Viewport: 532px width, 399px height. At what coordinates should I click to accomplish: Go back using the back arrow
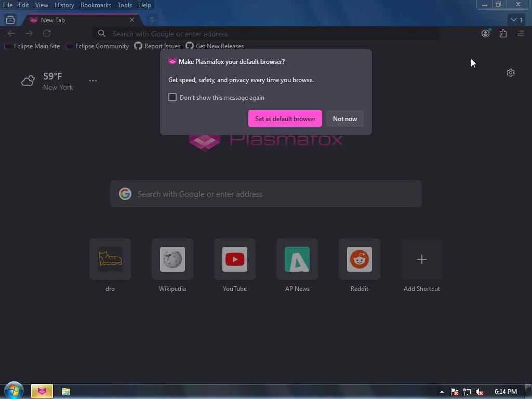pos(11,33)
